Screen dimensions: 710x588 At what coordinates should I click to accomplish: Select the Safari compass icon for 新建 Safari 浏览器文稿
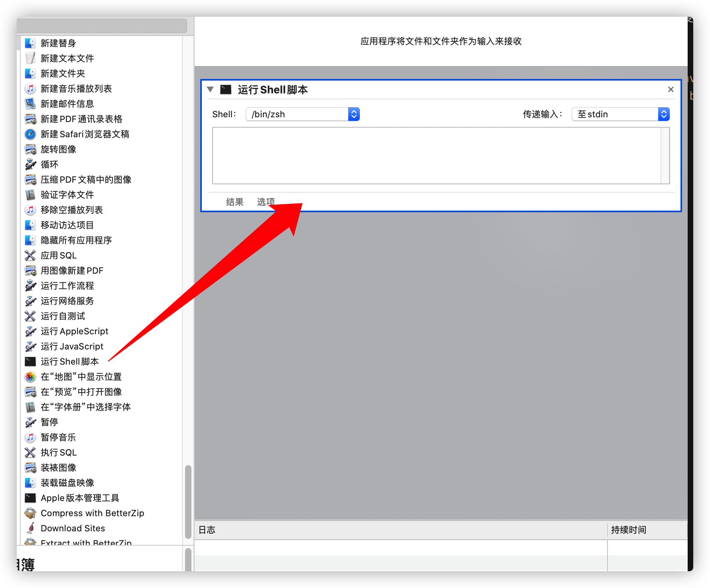(x=30, y=134)
